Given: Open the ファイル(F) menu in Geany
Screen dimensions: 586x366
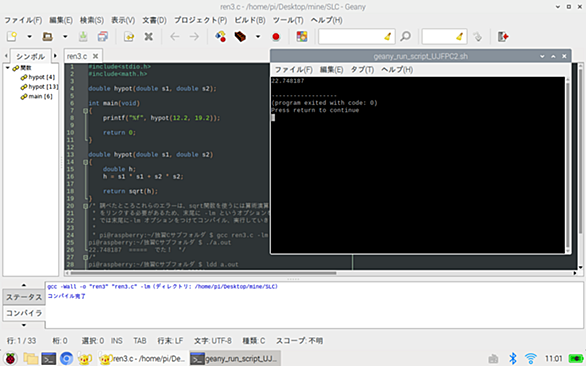Looking at the screenshot, I should tap(23, 20).
